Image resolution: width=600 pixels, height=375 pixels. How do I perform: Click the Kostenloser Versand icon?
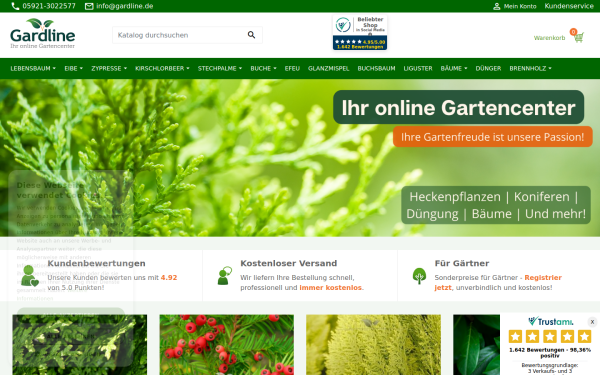(x=225, y=276)
